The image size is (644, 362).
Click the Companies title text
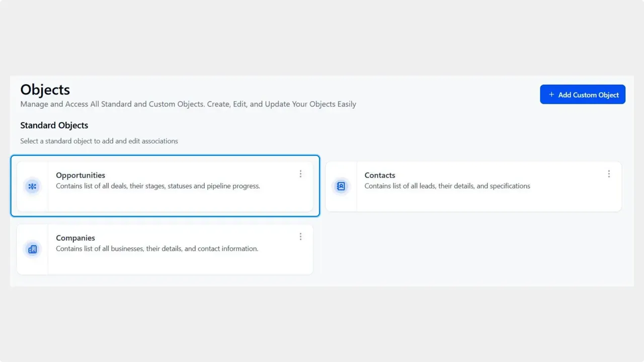click(x=75, y=238)
